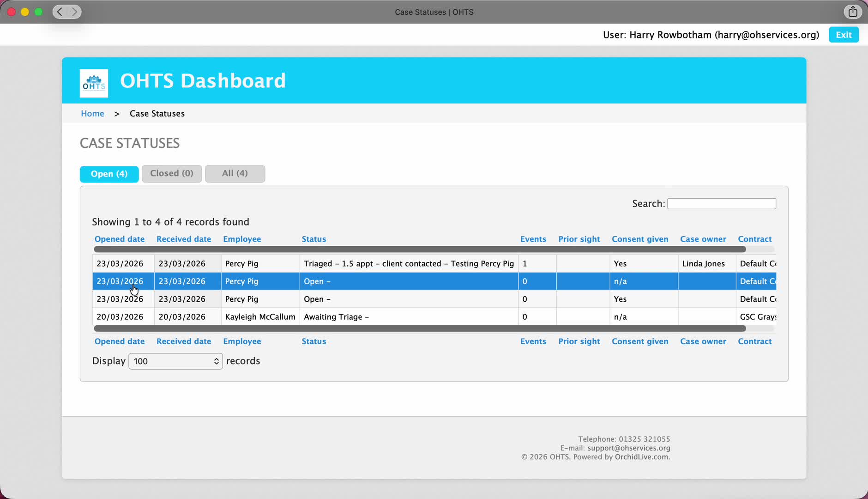Select the Open (4) tab

[109, 174]
